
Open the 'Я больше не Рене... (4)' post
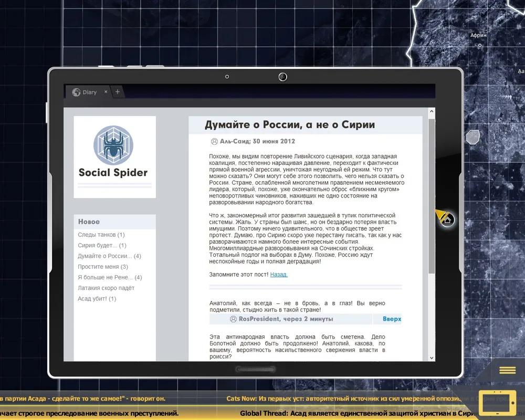click(x=110, y=278)
